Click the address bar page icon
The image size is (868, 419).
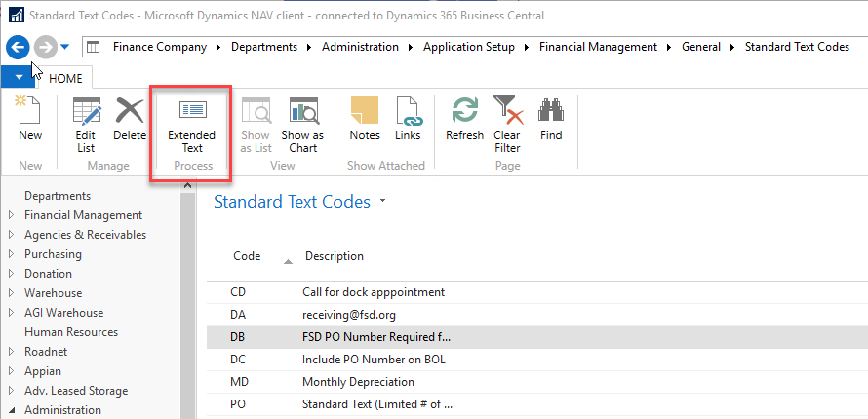tap(94, 47)
